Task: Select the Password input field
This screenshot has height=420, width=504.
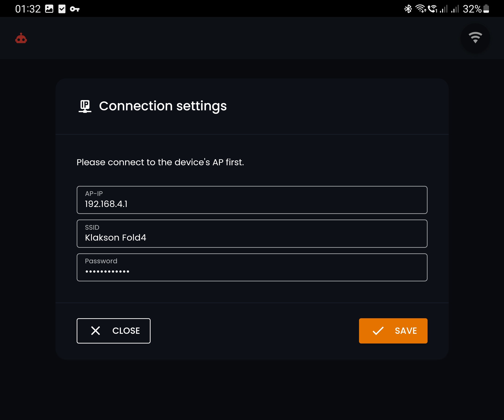Action: 252,267
